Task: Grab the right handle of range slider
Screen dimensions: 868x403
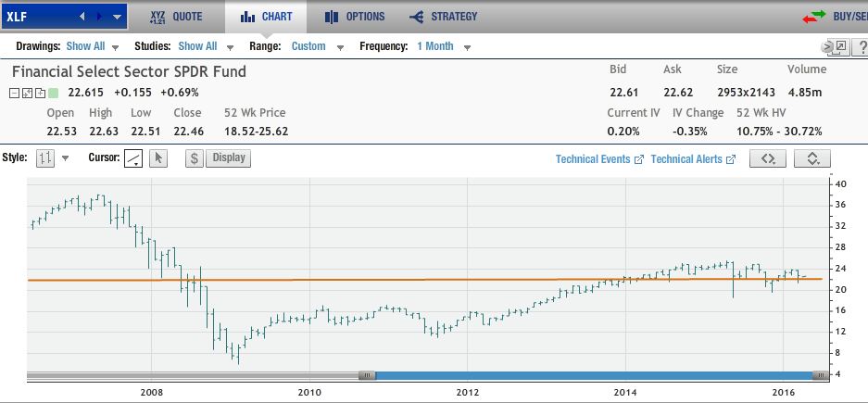Action: [821, 375]
